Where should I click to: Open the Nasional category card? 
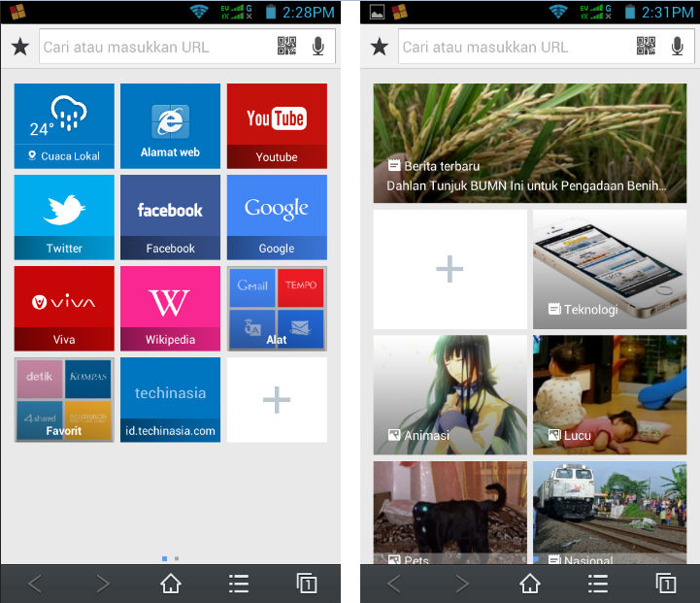point(610,513)
